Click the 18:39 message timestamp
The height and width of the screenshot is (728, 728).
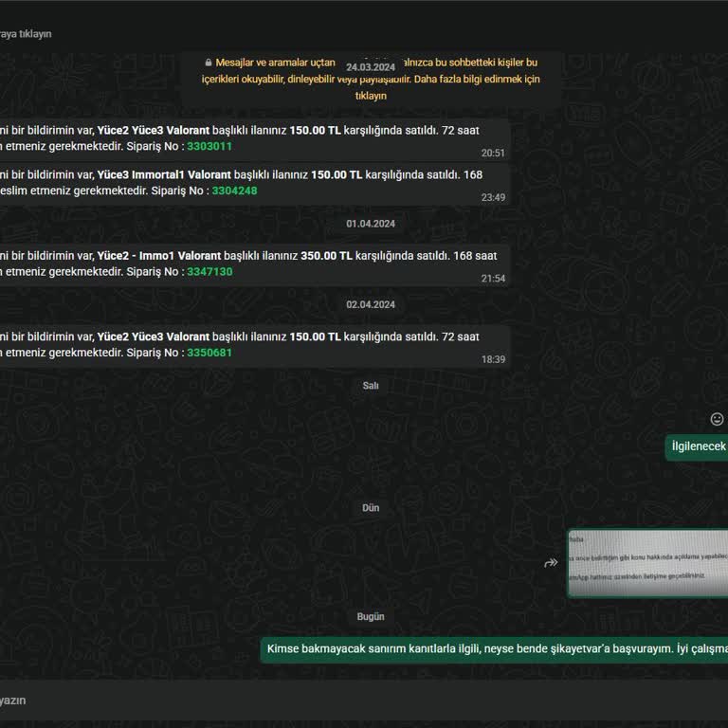click(x=493, y=359)
